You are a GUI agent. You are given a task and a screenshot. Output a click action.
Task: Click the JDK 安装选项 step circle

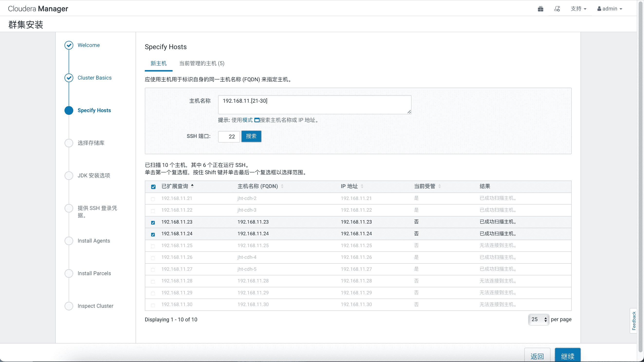click(x=69, y=176)
